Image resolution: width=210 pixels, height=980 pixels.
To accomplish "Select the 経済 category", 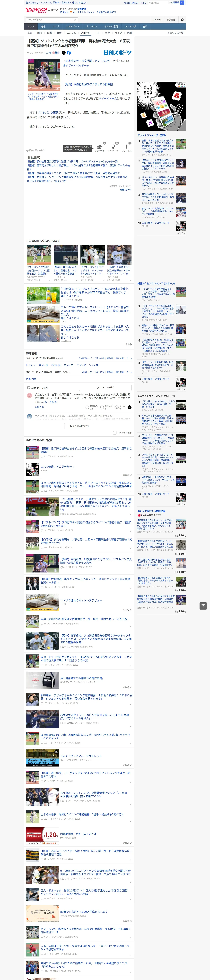I will tap(59, 33).
